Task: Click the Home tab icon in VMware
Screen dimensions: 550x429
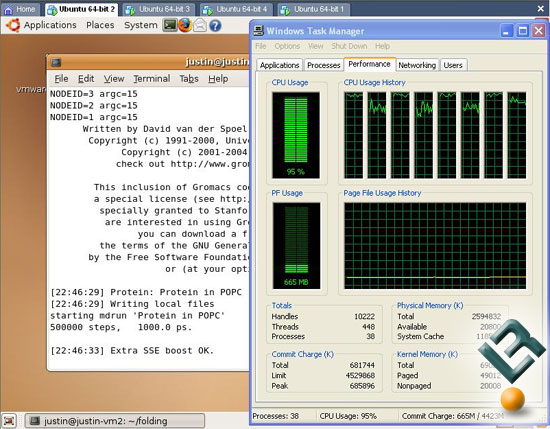Action: [x=8, y=9]
